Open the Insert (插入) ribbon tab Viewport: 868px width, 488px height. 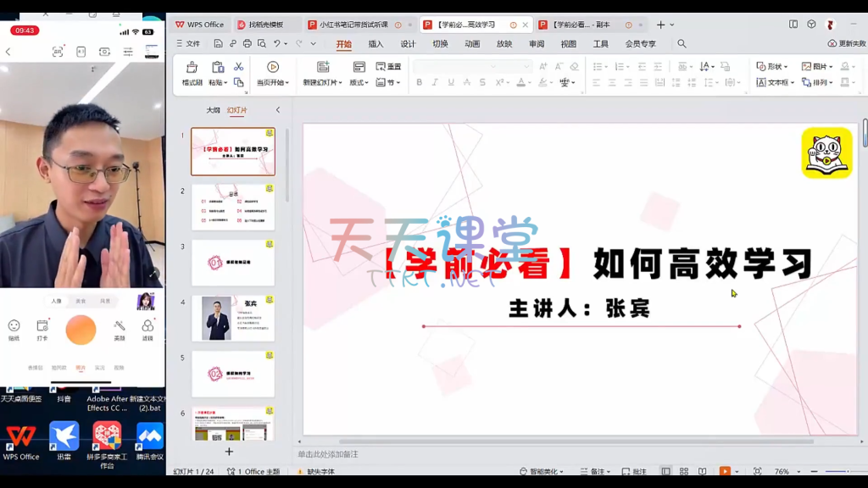(x=376, y=44)
